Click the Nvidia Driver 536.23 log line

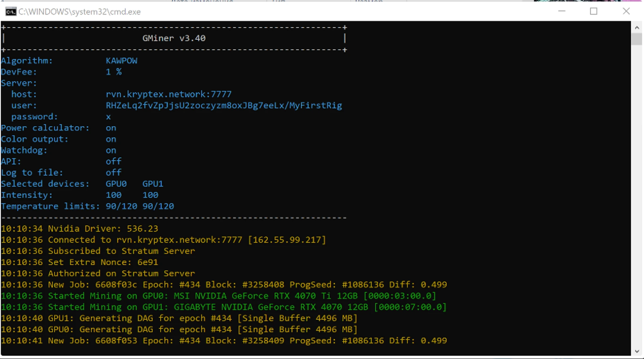pyautogui.click(x=80, y=229)
